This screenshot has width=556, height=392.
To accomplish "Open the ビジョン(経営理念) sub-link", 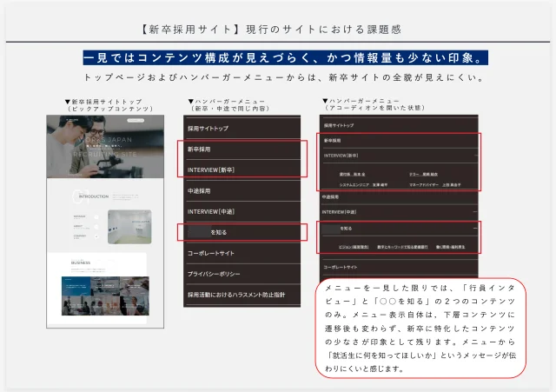I will 354,247.
